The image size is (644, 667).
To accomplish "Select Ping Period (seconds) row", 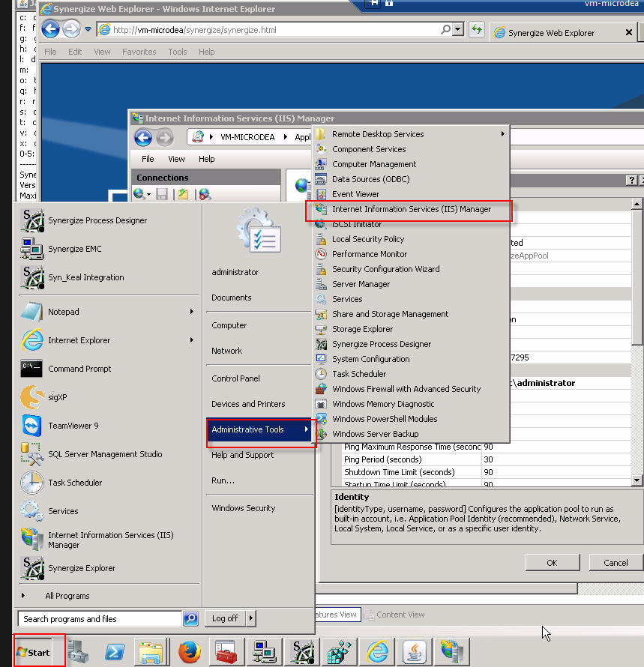I will coord(486,459).
